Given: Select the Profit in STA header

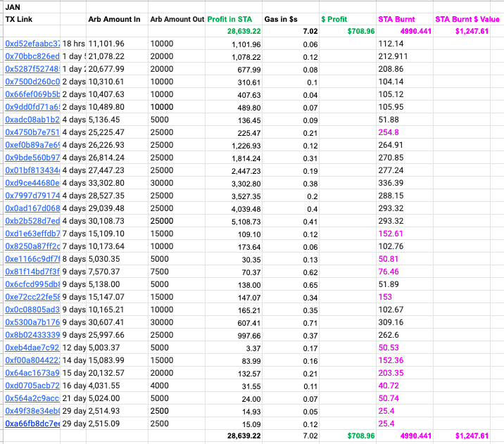Looking at the screenshot, I should (x=234, y=19).
